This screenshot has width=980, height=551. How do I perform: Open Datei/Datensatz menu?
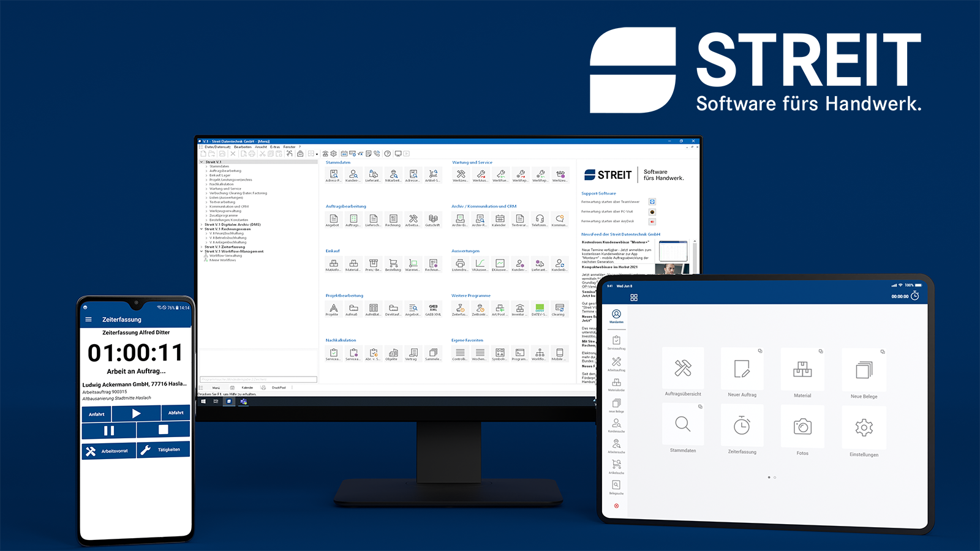point(217,147)
